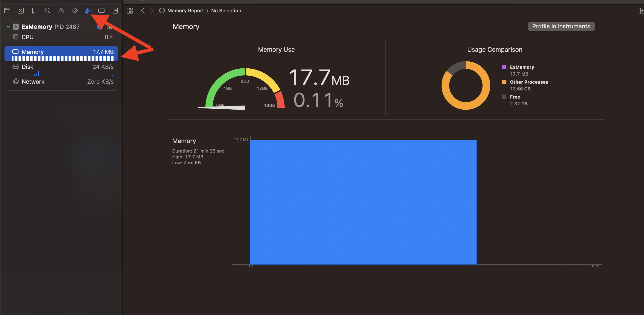Viewport: 644px width, 315px height.
Task: Go forward in editor history
Action: [x=152, y=11]
